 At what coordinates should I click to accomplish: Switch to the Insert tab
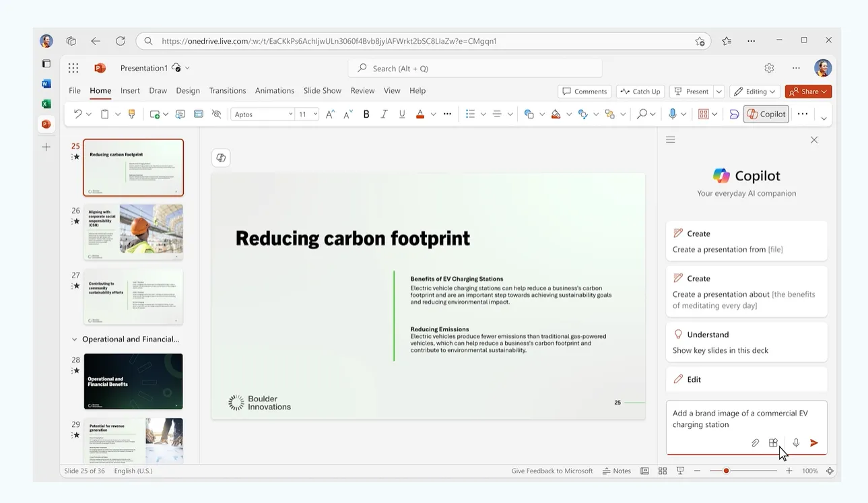click(130, 91)
